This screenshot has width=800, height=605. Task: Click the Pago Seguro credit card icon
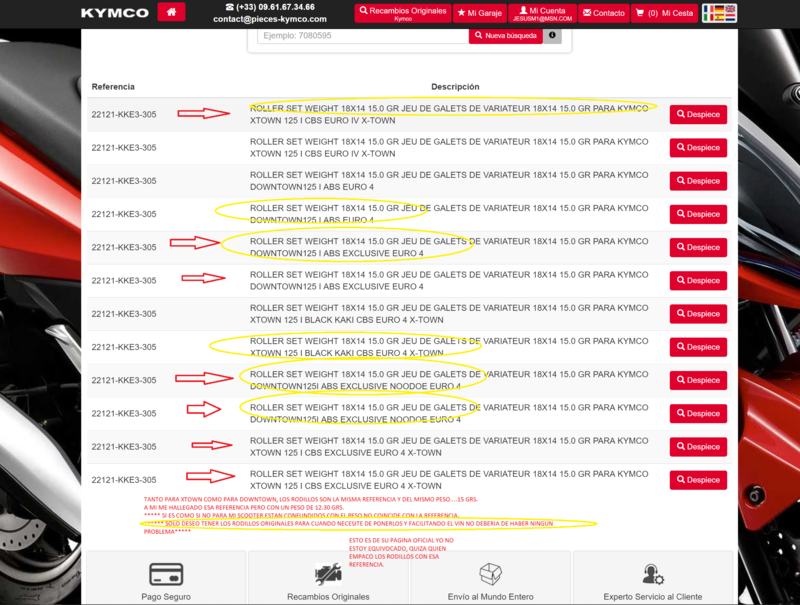pos(166,574)
